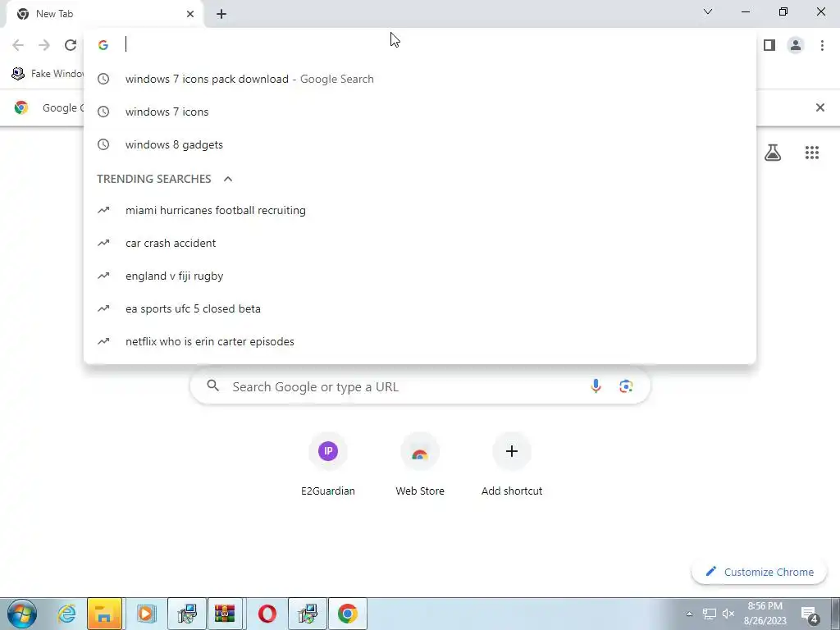Viewport: 840px width, 630px height.
Task: Open the Chrome three-dot menu
Action: click(x=822, y=45)
